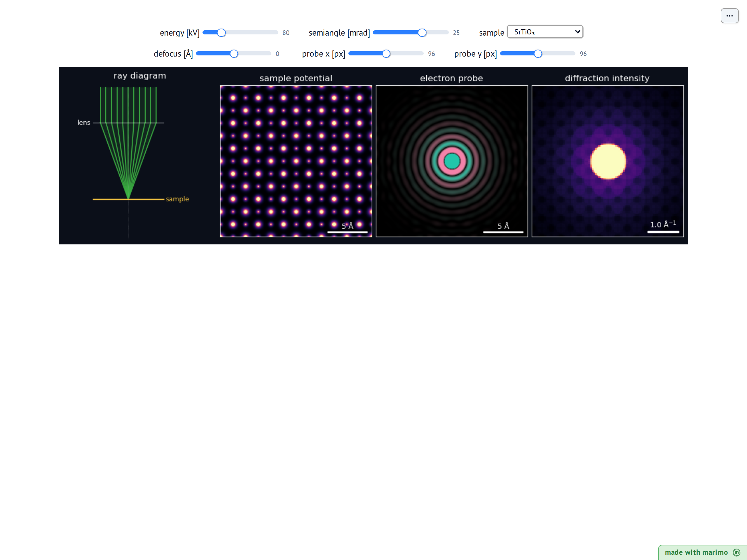Click the diffraction intensity image panel
The width and height of the screenshot is (747, 560).
tap(608, 161)
